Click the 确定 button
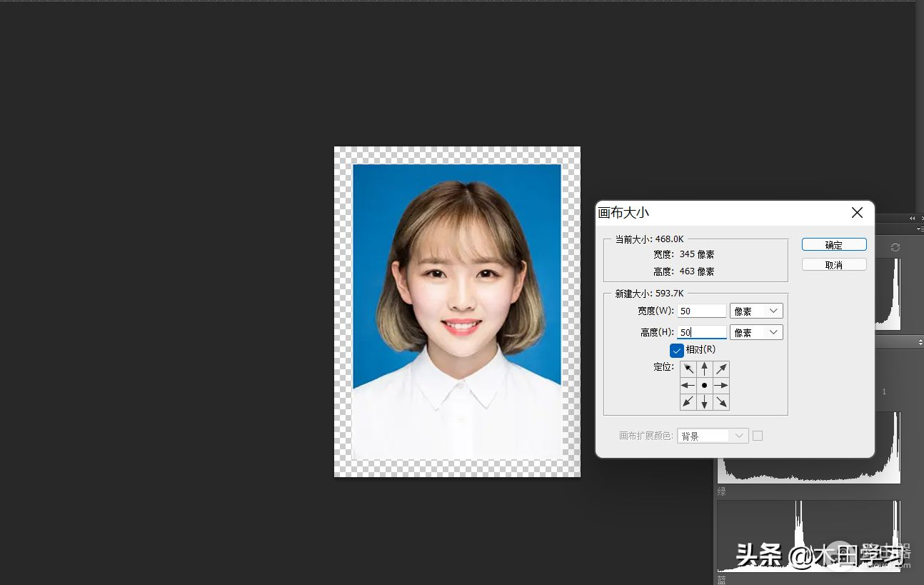 click(x=834, y=245)
